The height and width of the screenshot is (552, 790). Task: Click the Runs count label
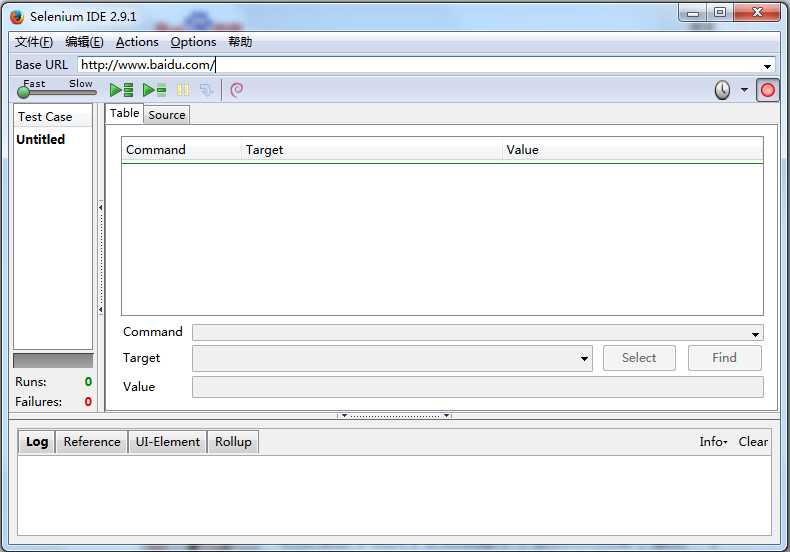pos(31,382)
